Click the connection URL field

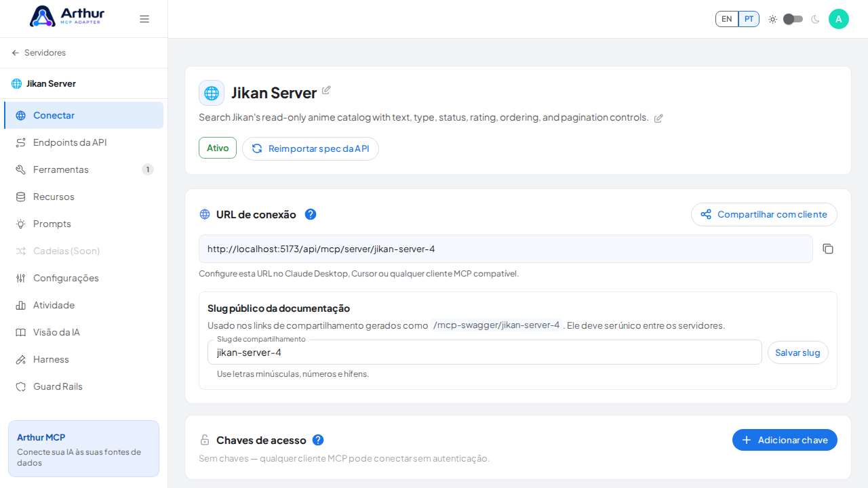point(506,249)
